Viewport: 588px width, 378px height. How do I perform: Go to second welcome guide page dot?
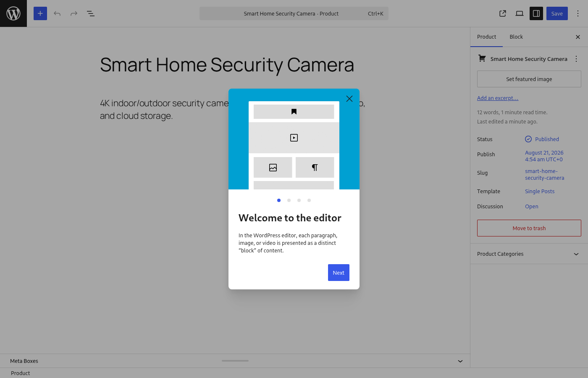289,200
